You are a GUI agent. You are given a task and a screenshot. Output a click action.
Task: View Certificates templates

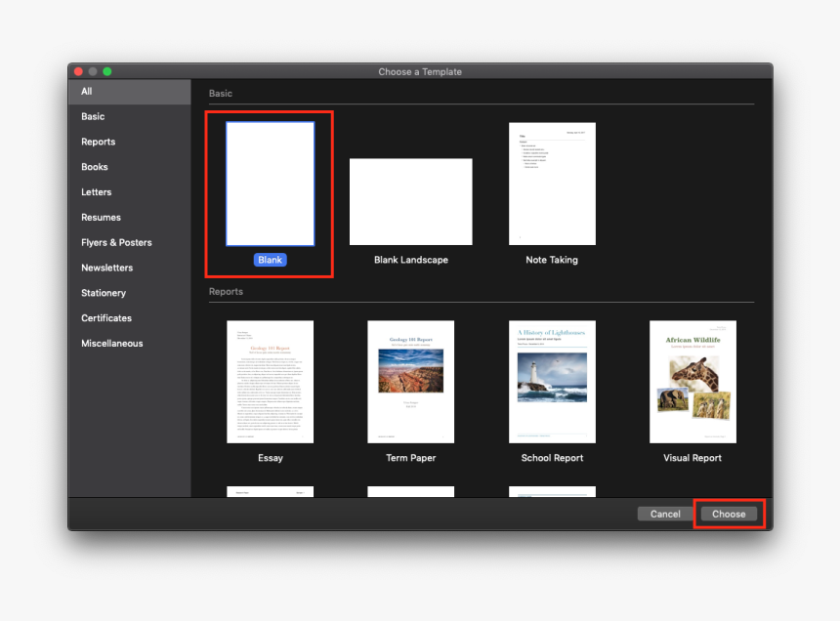(x=106, y=317)
